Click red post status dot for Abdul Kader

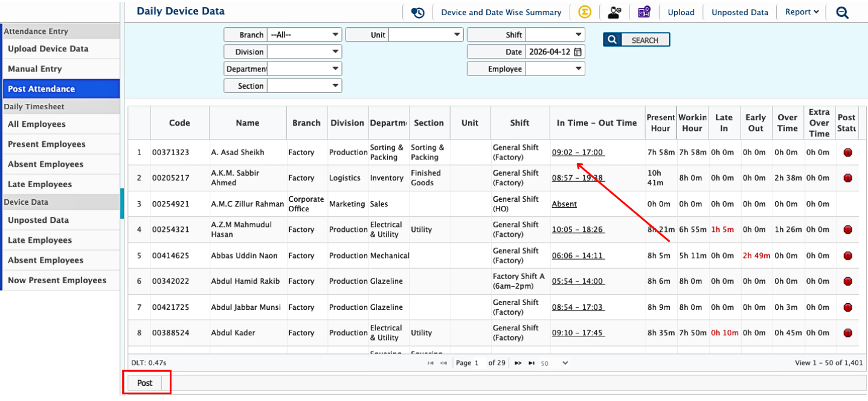coord(847,333)
